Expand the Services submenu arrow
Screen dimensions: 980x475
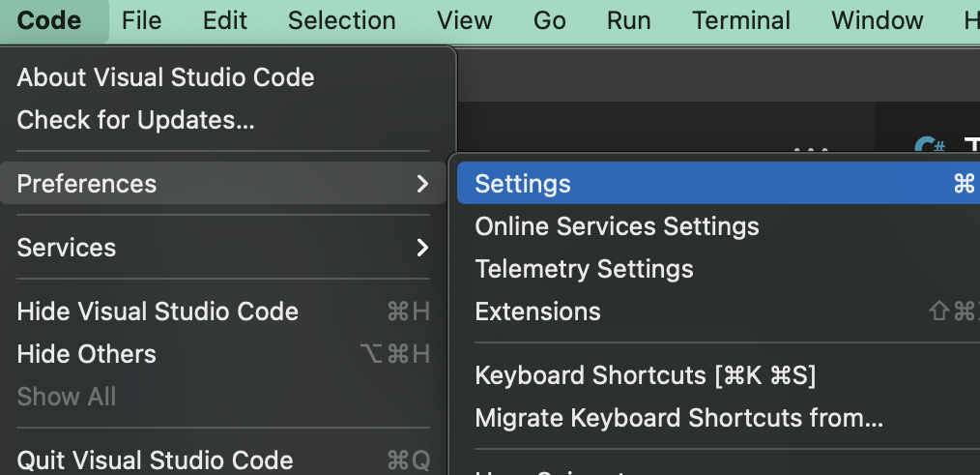coord(423,248)
